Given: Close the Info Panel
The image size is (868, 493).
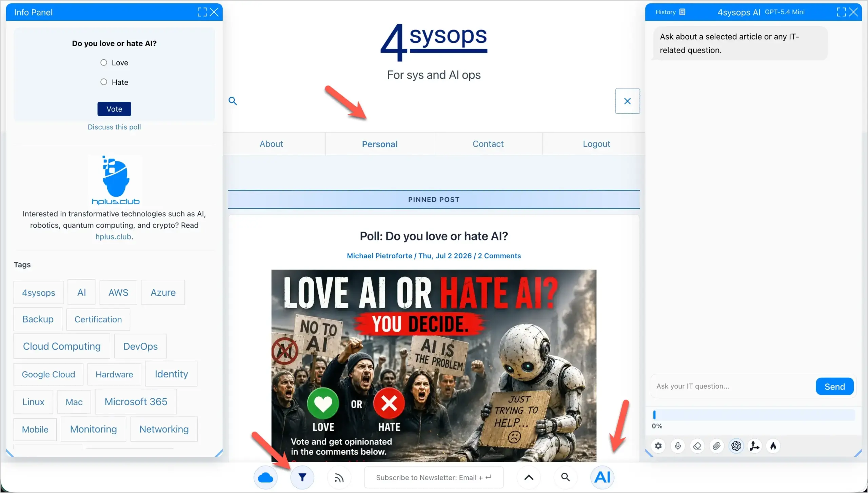Looking at the screenshot, I should (214, 12).
